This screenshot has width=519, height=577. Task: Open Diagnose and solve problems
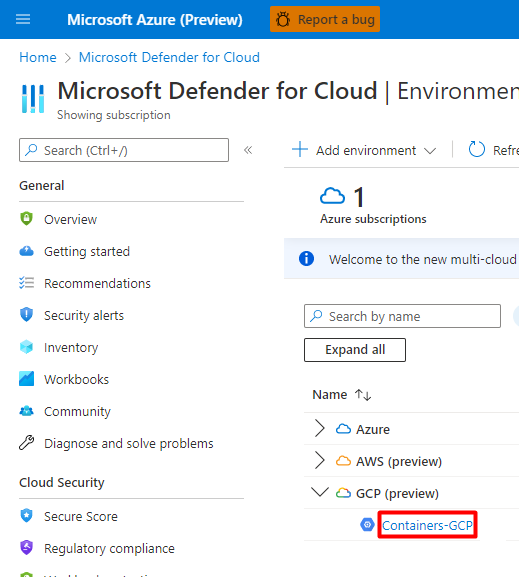click(129, 443)
